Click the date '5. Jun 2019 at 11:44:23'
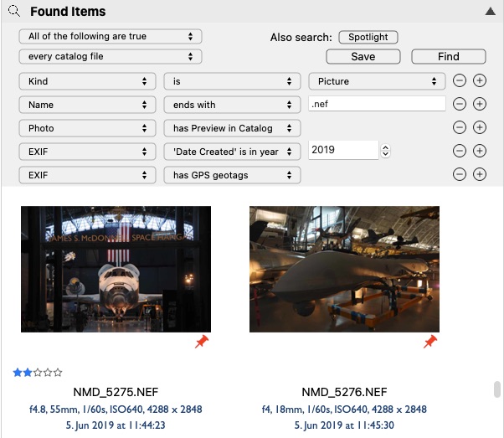This screenshot has width=504, height=438. (116, 425)
